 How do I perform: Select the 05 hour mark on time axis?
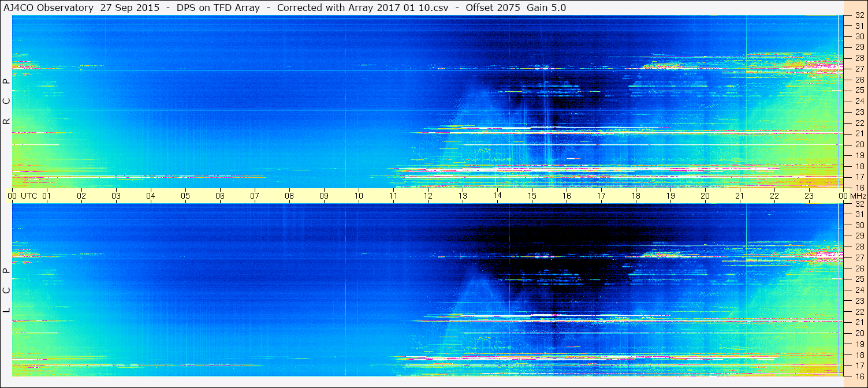point(185,196)
